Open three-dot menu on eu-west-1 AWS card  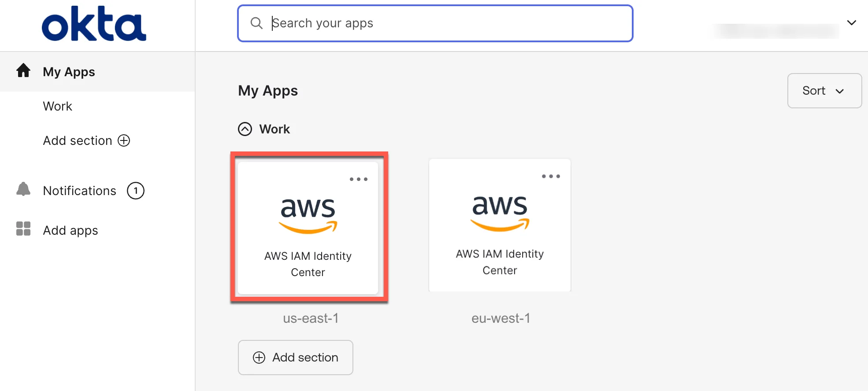coord(551,177)
